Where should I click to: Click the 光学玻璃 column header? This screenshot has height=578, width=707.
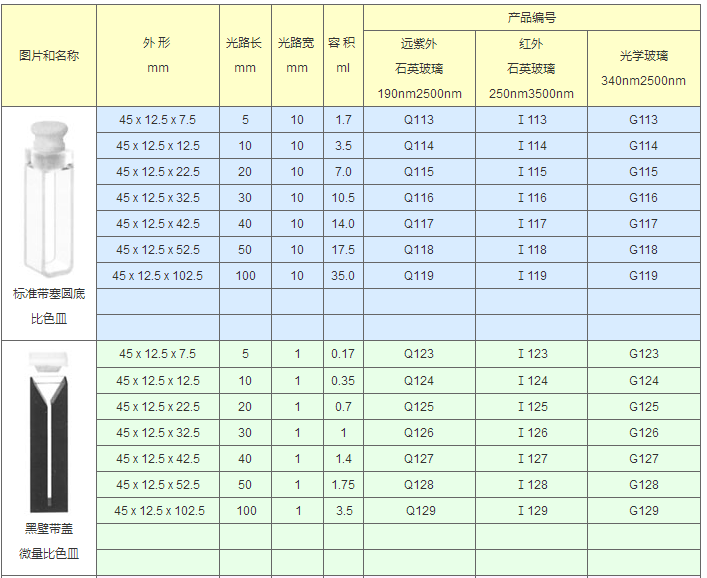tap(643, 68)
